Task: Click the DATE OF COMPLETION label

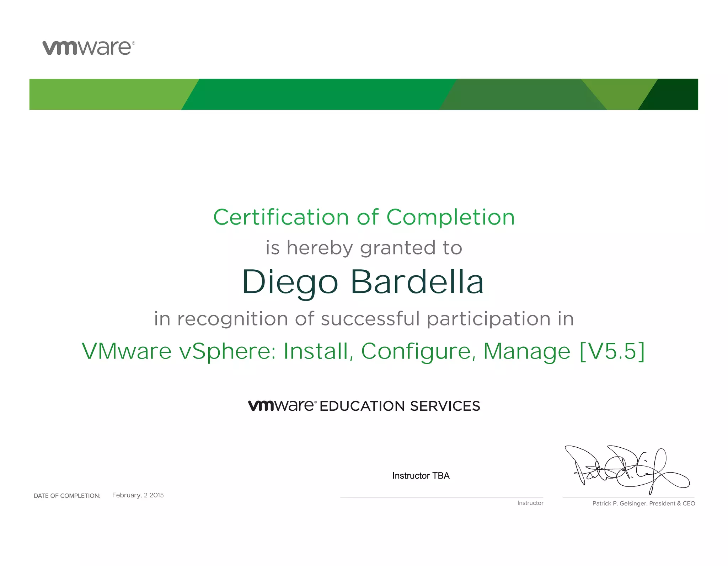Action: (67, 496)
